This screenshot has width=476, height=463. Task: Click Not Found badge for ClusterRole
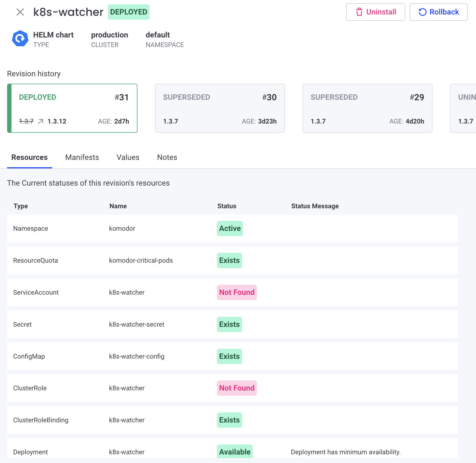[x=237, y=388]
